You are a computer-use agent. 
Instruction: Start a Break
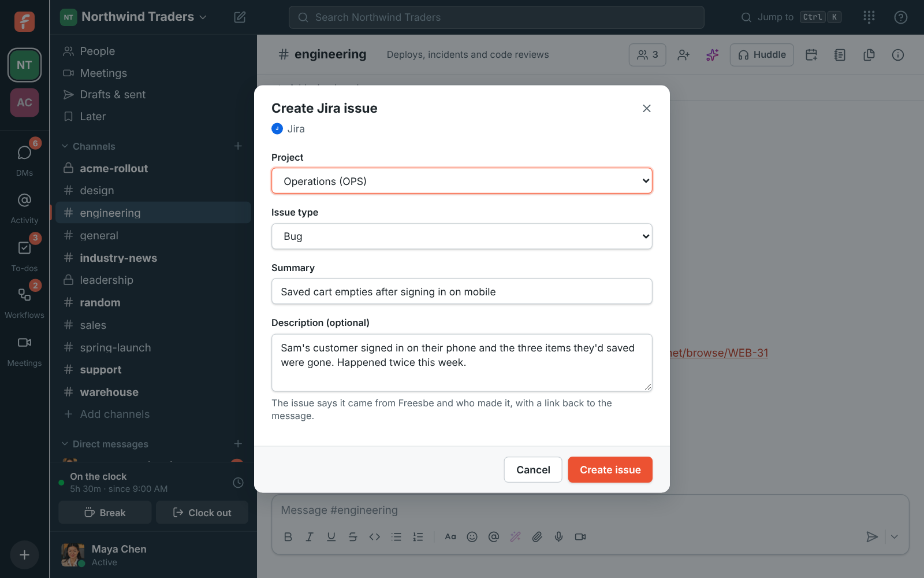[105, 513]
